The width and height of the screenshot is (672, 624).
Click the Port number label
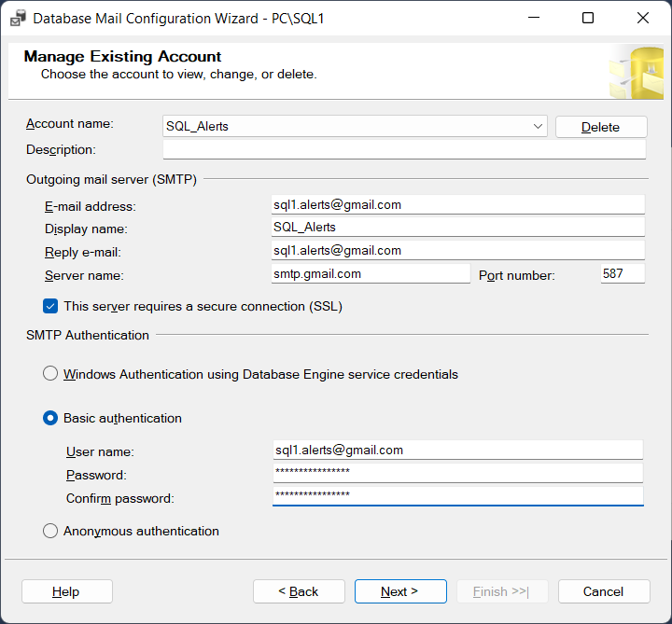[516, 275]
